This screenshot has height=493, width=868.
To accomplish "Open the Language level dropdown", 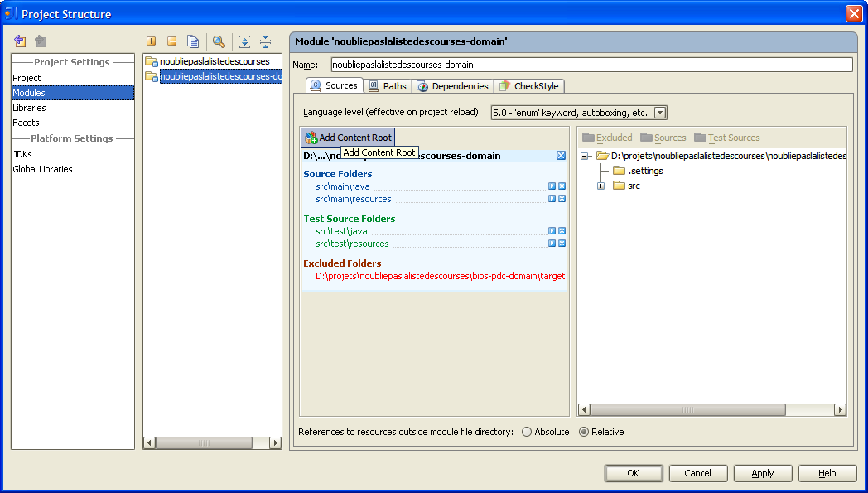I will [660, 113].
